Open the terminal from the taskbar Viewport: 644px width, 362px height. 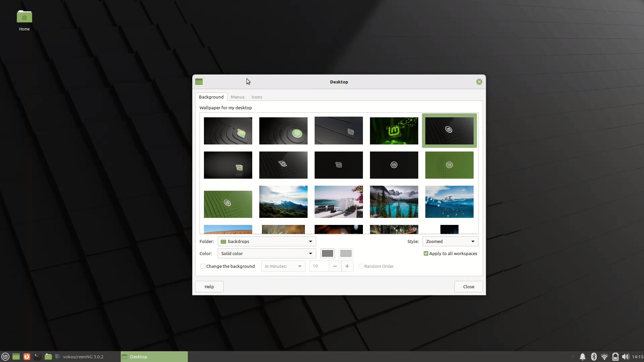click(37, 356)
